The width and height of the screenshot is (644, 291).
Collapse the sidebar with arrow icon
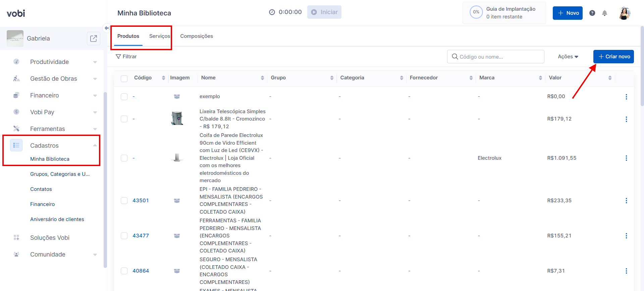click(x=107, y=28)
